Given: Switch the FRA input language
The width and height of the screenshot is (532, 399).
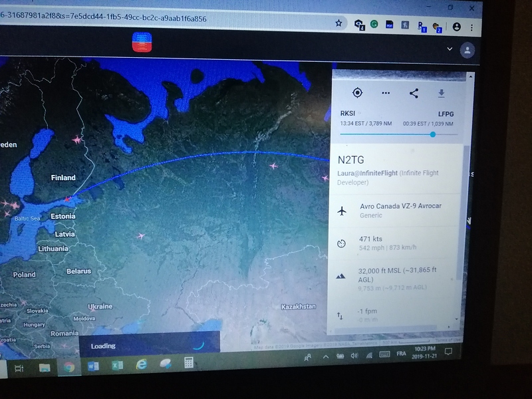Looking at the screenshot, I should tap(401, 354).
